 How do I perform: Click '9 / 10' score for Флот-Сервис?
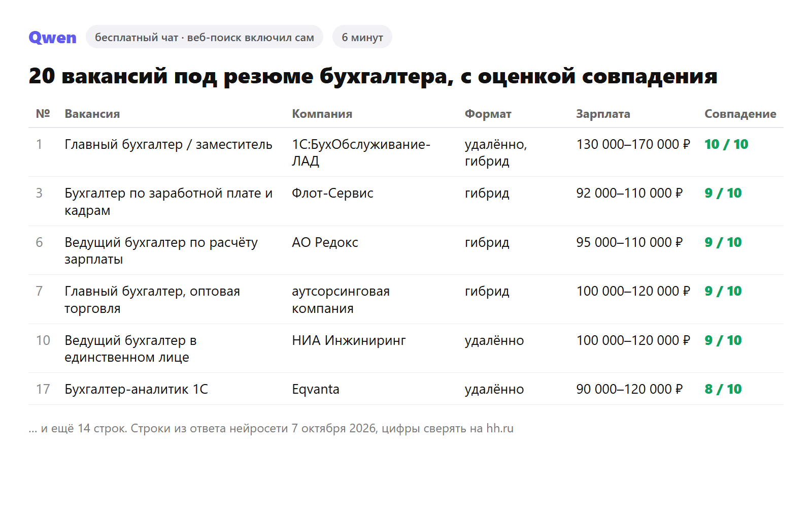point(723,193)
